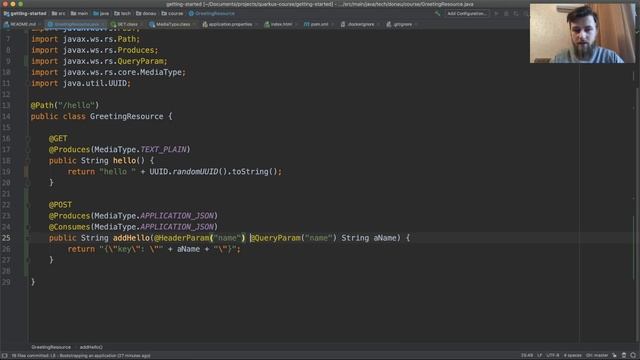
Task: Click the Run with Coverage icon
Action: pos(516,13)
